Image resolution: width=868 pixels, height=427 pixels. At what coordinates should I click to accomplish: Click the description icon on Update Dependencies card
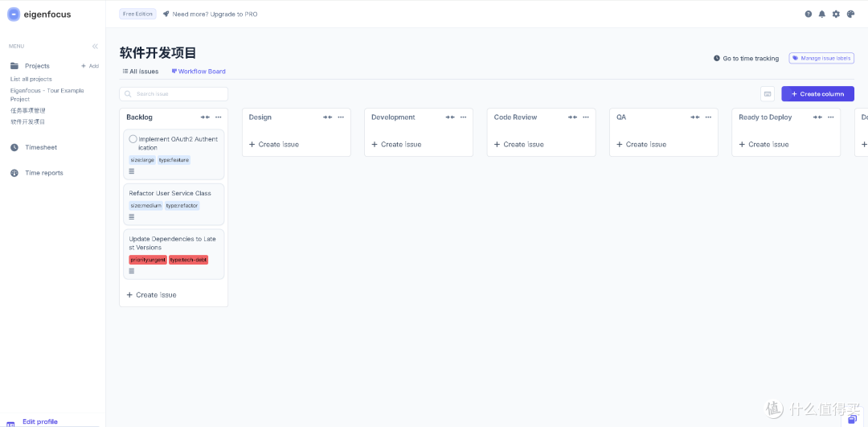pyautogui.click(x=132, y=271)
